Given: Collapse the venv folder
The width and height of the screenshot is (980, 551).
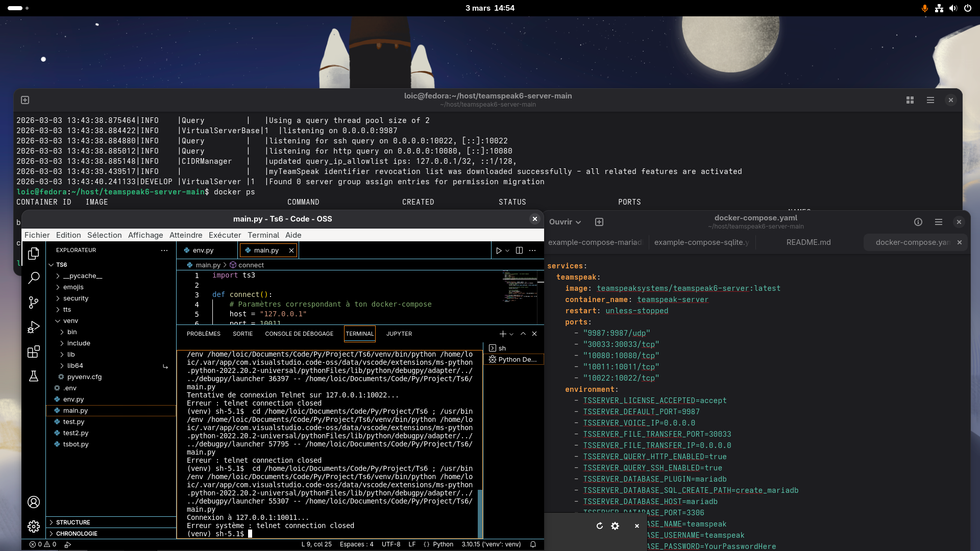Looking at the screenshot, I should (70, 321).
